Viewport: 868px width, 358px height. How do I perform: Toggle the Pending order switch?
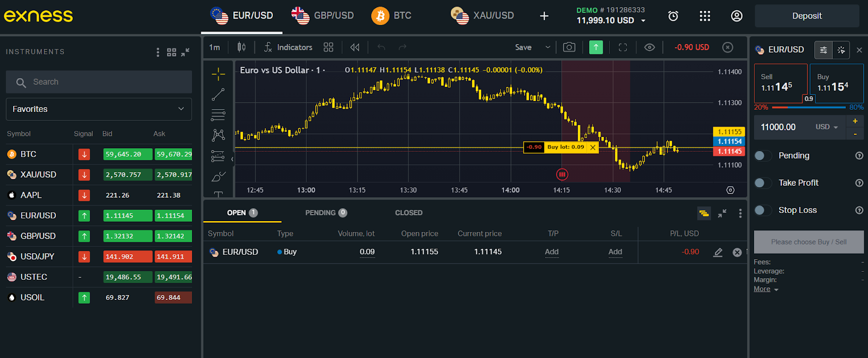point(763,156)
